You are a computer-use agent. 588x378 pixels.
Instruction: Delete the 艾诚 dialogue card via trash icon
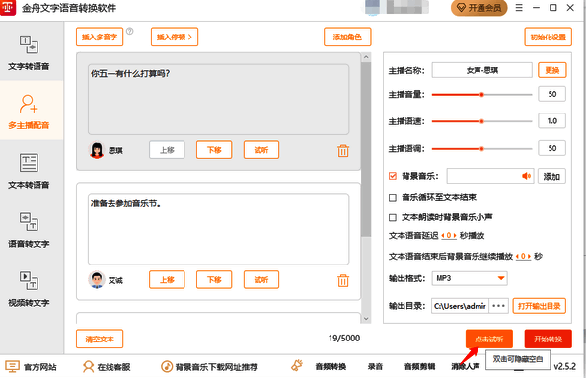(x=343, y=280)
